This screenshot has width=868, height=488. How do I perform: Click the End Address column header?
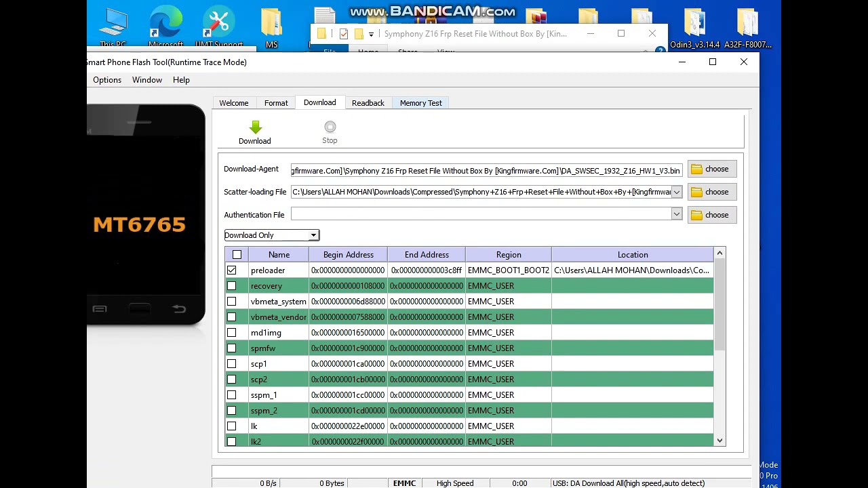(427, 255)
